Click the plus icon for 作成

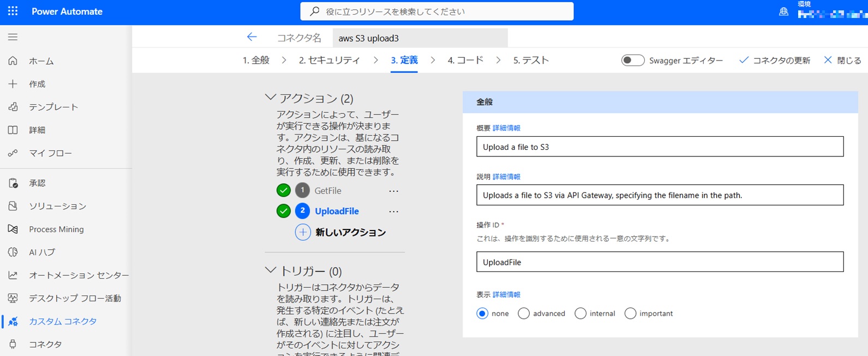[x=13, y=84]
